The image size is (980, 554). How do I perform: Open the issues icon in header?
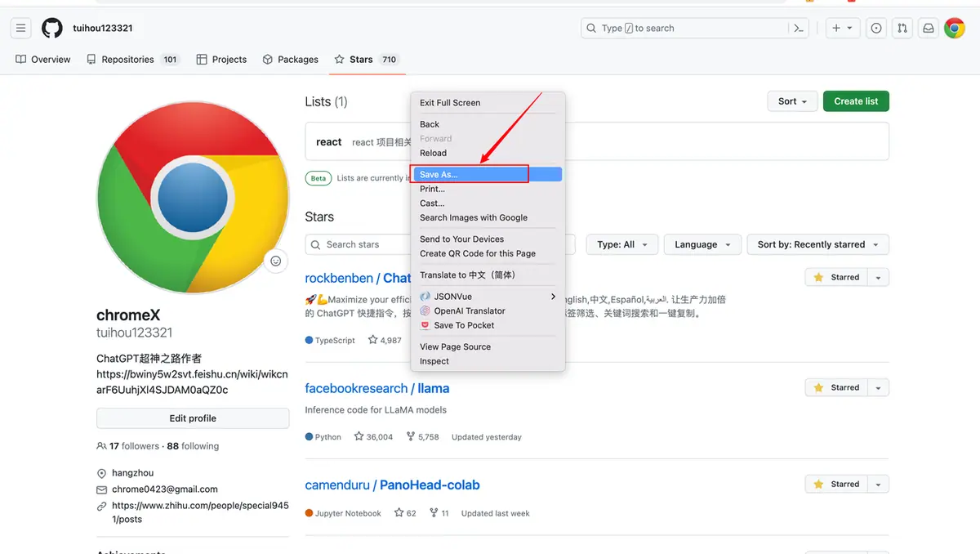876,28
